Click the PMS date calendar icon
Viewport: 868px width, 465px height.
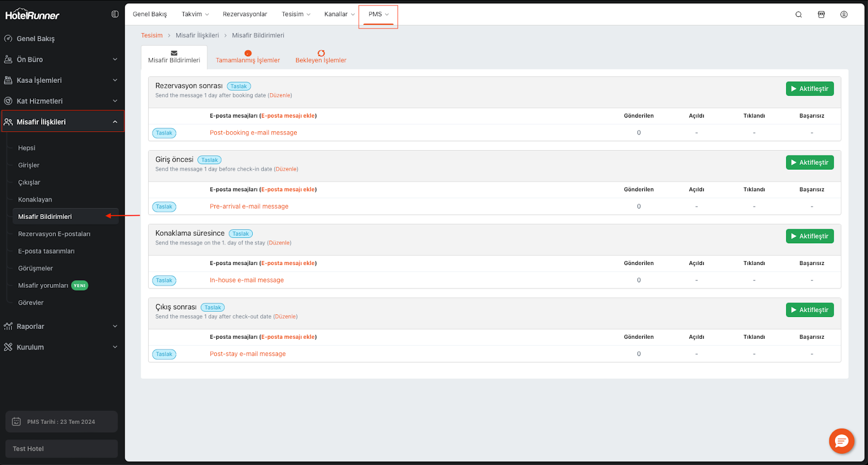pyautogui.click(x=16, y=422)
